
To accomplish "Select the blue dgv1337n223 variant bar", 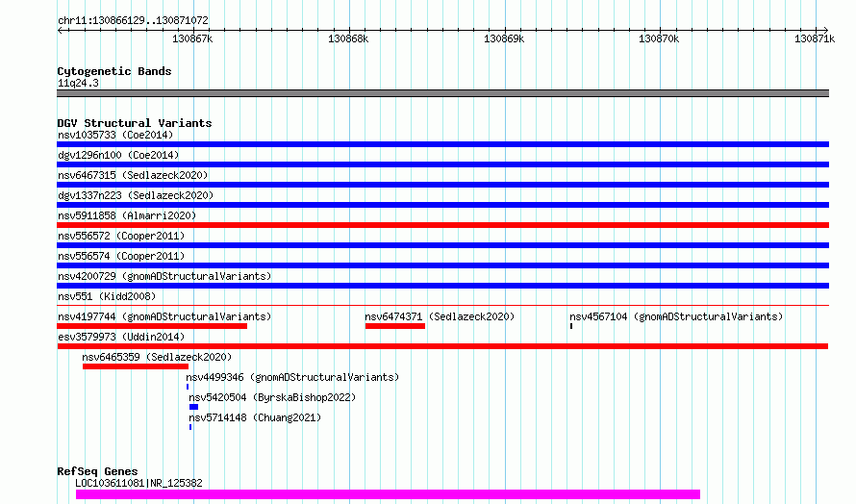I will [442, 205].
